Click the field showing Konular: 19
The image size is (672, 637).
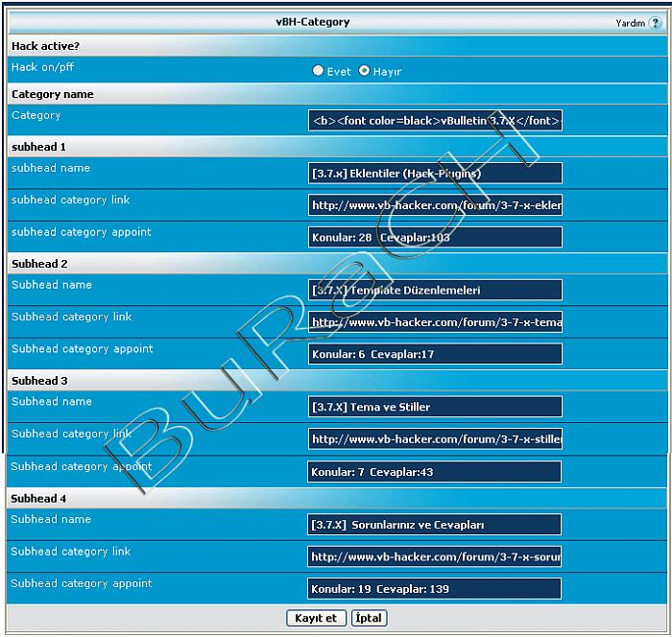pyautogui.click(x=435, y=588)
